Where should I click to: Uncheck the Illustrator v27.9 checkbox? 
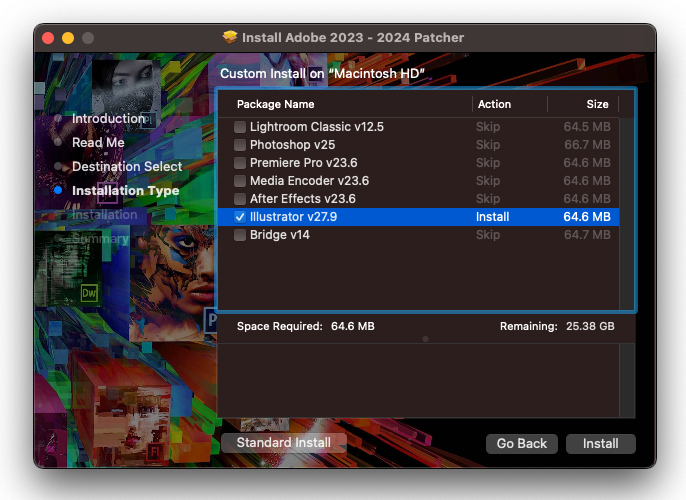[x=240, y=217]
